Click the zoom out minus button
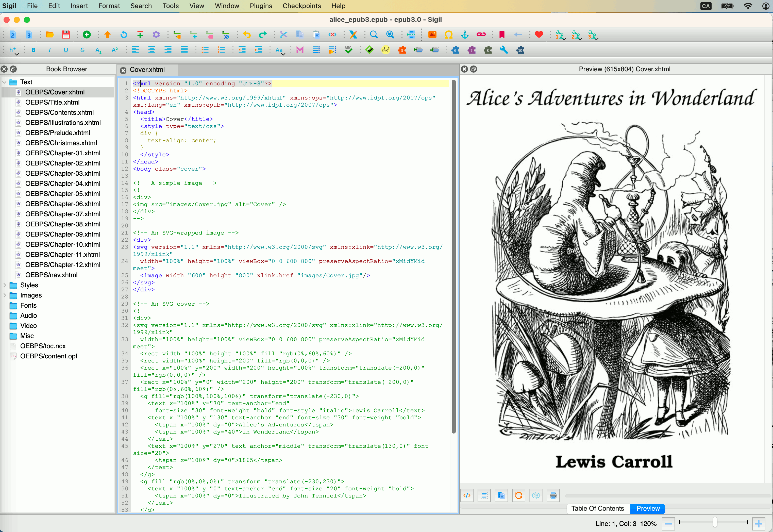 (668, 523)
